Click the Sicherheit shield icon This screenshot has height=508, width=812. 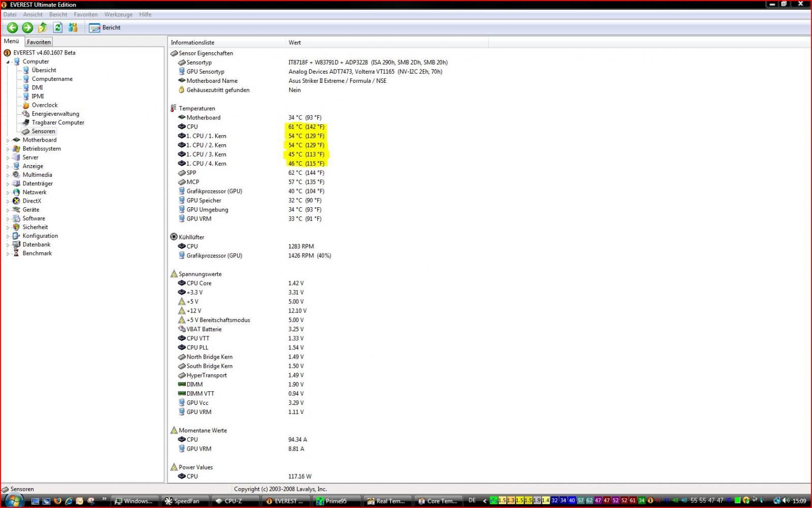pyautogui.click(x=16, y=227)
